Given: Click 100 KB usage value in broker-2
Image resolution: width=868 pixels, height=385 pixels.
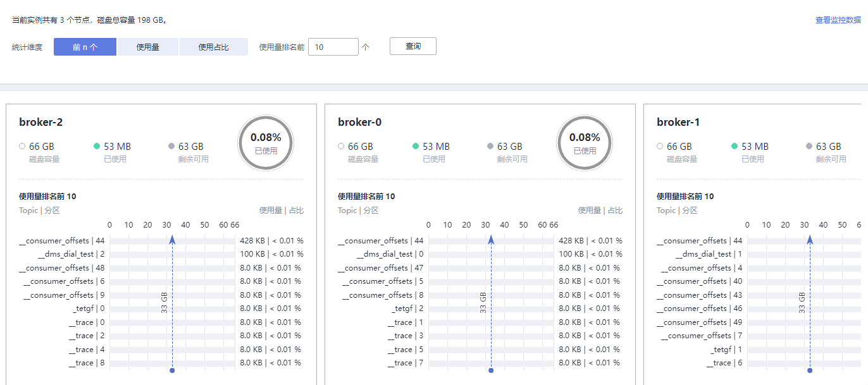Looking at the screenshot, I should [x=252, y=254].
